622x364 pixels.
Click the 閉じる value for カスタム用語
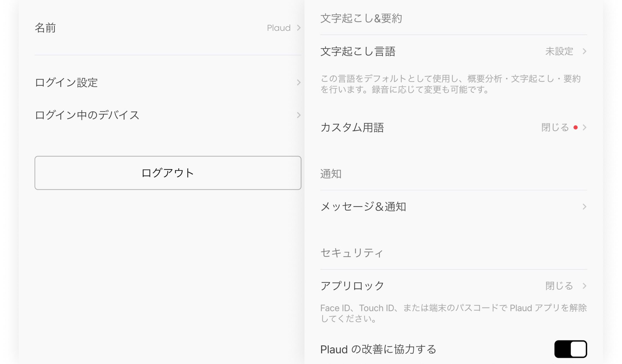555,128
